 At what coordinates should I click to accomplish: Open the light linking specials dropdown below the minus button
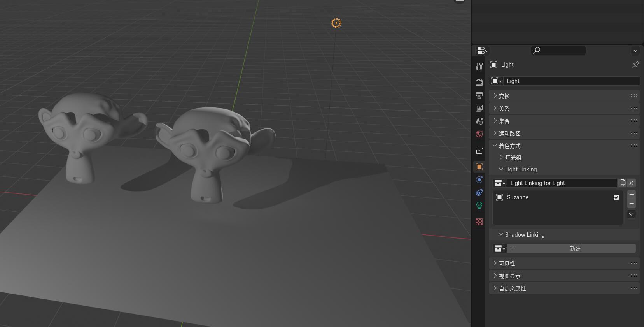click(632, 214)
